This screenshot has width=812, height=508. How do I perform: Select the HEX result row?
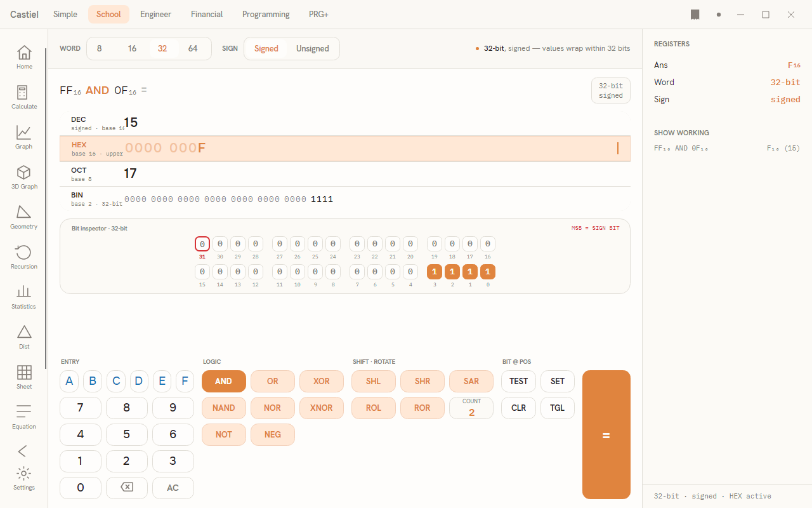click(x=345, y=149)
